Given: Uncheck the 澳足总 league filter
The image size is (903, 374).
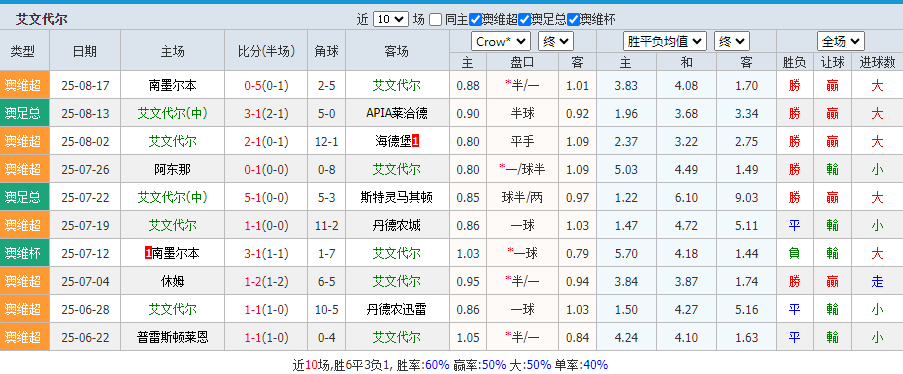Looking at the screenshot, I should [524, 20].
